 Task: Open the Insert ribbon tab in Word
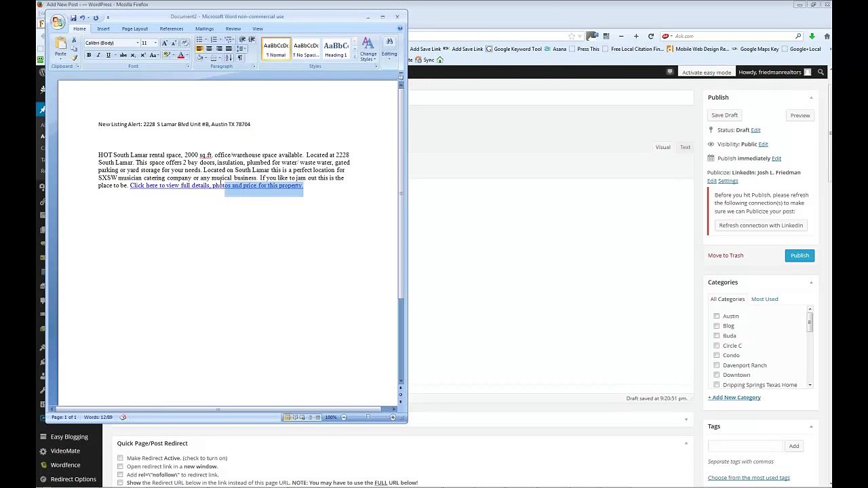point(103,28)
